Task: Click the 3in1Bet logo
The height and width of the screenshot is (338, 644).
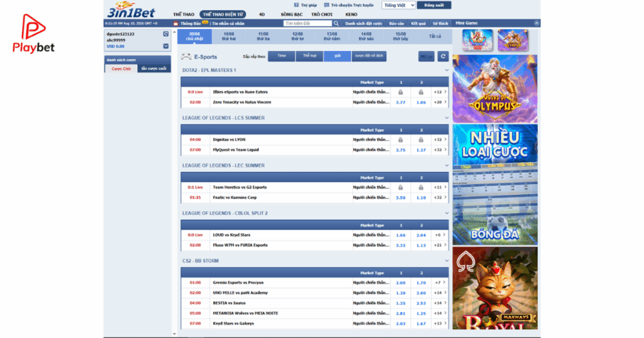Action: pos(131,9)
